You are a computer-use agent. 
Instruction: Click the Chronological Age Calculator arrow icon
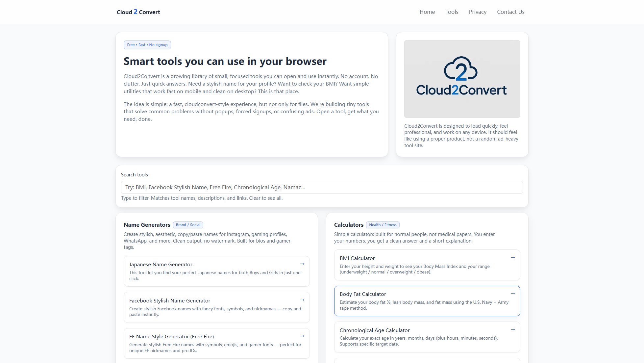[513, 329]
